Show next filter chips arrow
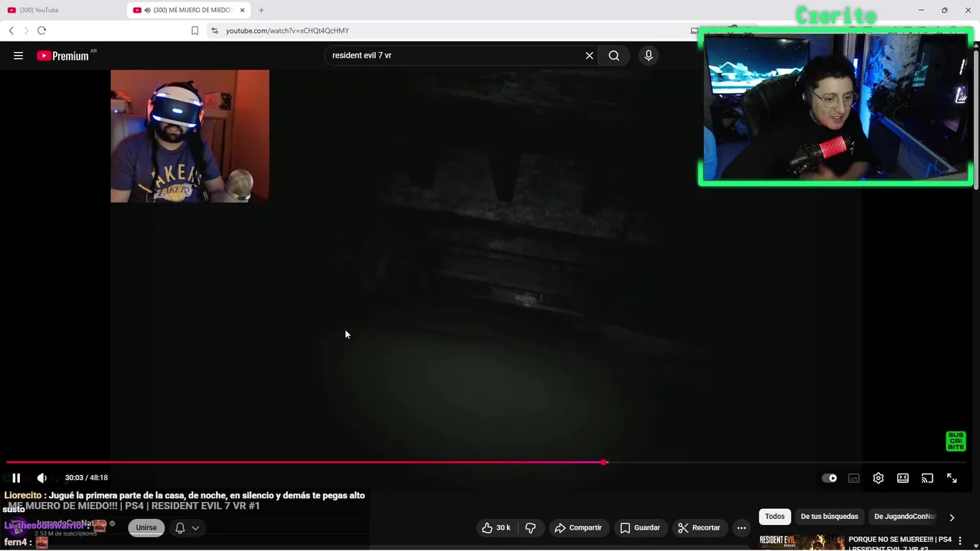980x551 pixels. pyautogui.click(x=952, y=517)
